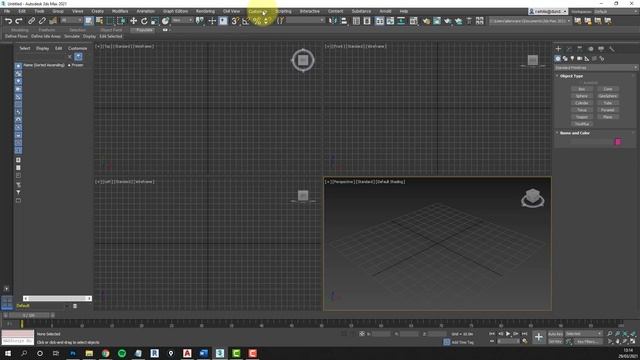The width and height of the screenshot is (640, 360).
Task: Open Chrome from the taskbar
Action: (x=105, y=353)
